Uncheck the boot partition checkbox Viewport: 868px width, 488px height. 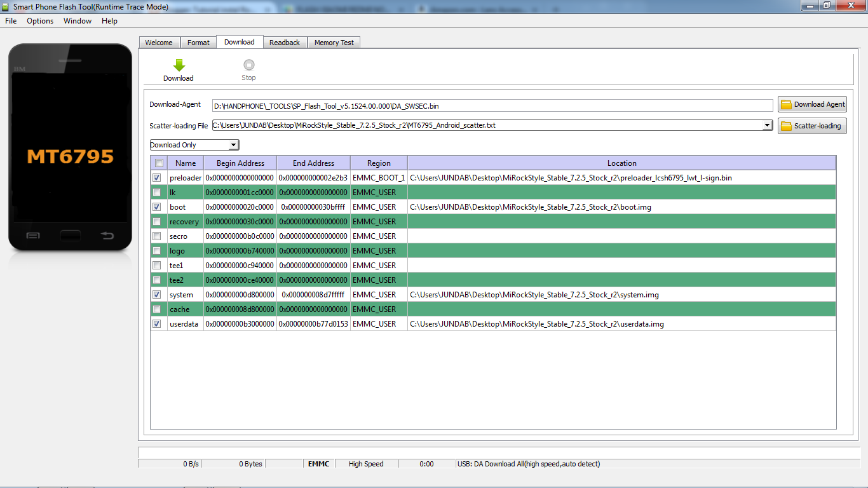click(157, 207)
